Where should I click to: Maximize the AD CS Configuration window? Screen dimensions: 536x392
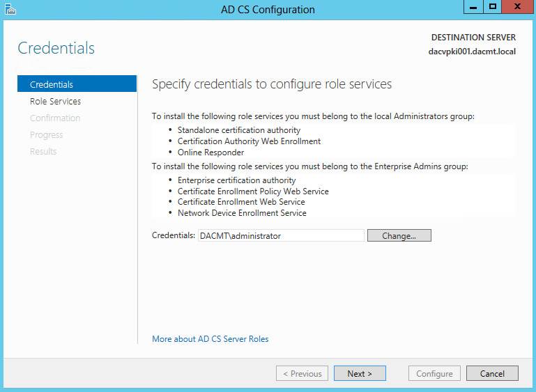[x=492, y=7]
